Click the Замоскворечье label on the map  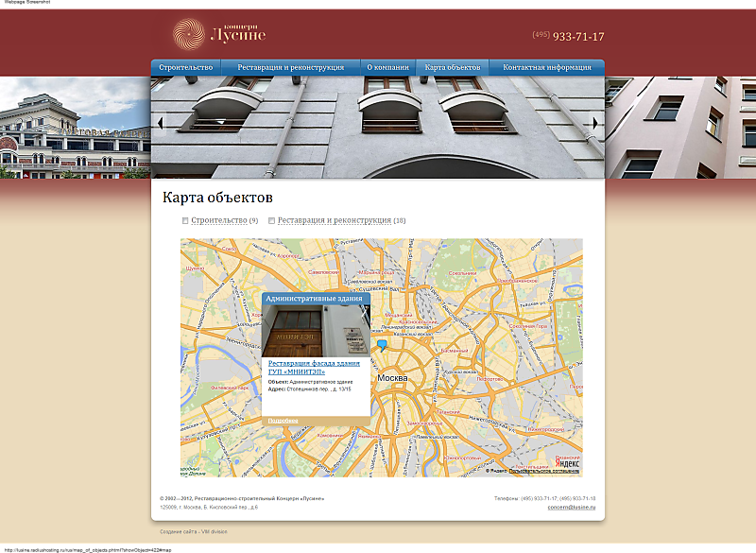click(424, 423)
